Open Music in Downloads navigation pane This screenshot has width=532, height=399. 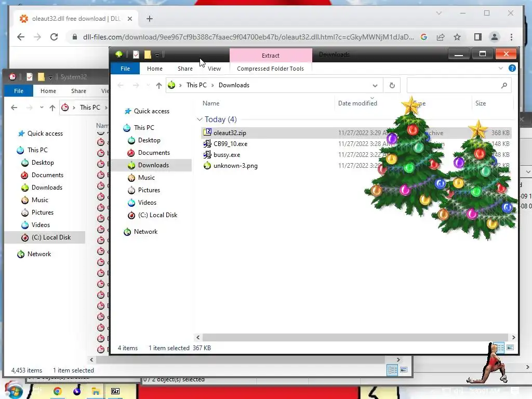141,178
